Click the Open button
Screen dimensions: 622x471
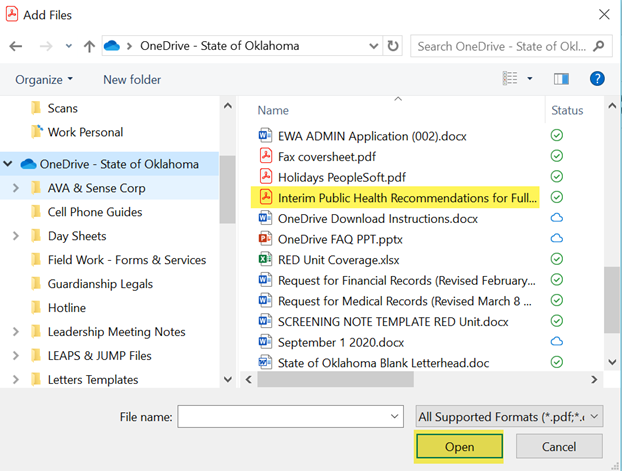[x=459, y=447]
